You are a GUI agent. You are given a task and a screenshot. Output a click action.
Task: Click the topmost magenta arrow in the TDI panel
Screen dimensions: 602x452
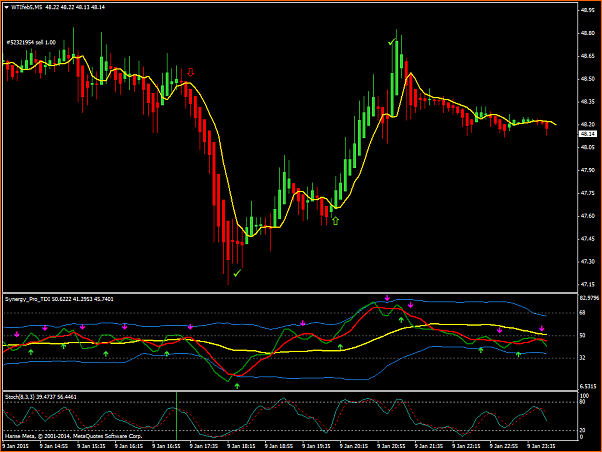click(x=387, y=298)
